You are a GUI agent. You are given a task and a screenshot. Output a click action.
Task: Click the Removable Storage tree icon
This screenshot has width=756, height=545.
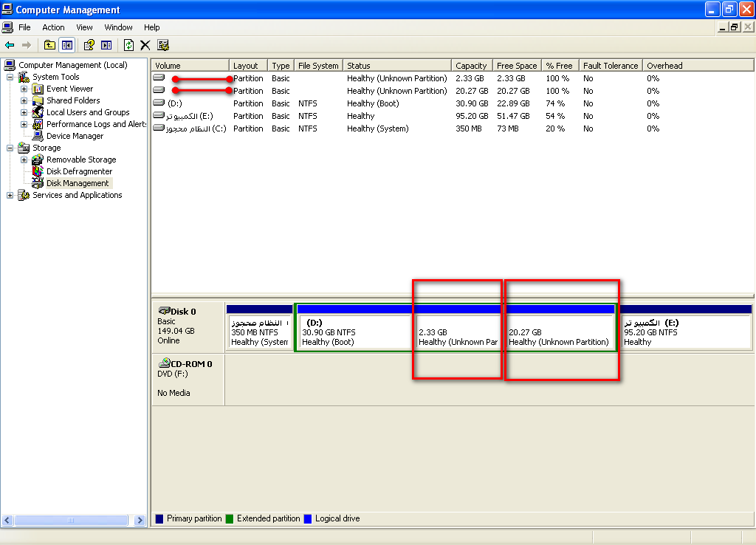point(38,160)
